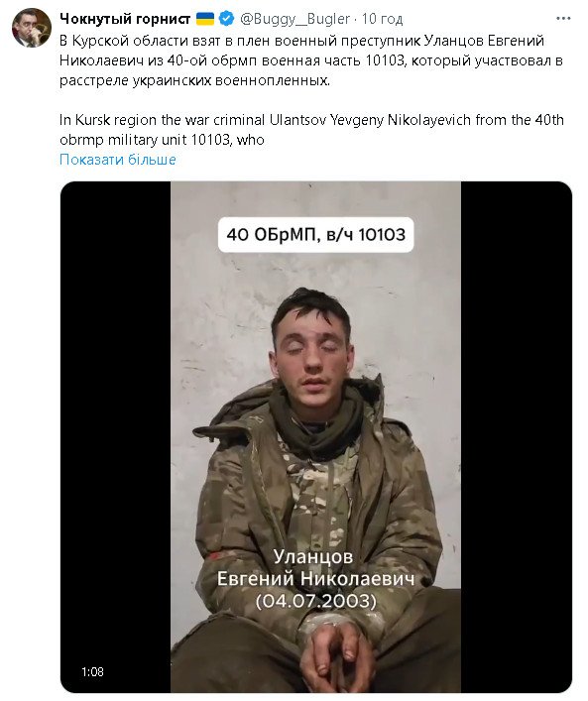This screenshot has width=588, height=701.
Task: Click the English tweet text starting In Kursk
Action: [x=311, y=130]
